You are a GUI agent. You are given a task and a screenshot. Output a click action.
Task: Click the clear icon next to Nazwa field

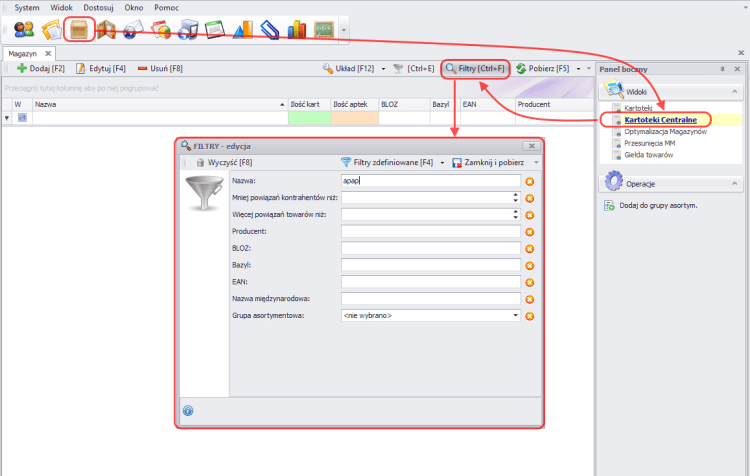530,181
